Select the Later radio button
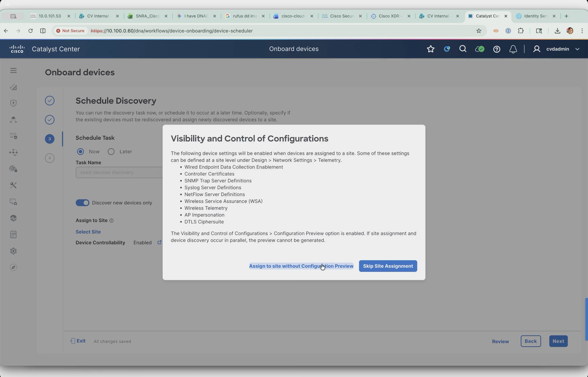The height and width of the screenshot is (377, 588). tap(111, 152)
